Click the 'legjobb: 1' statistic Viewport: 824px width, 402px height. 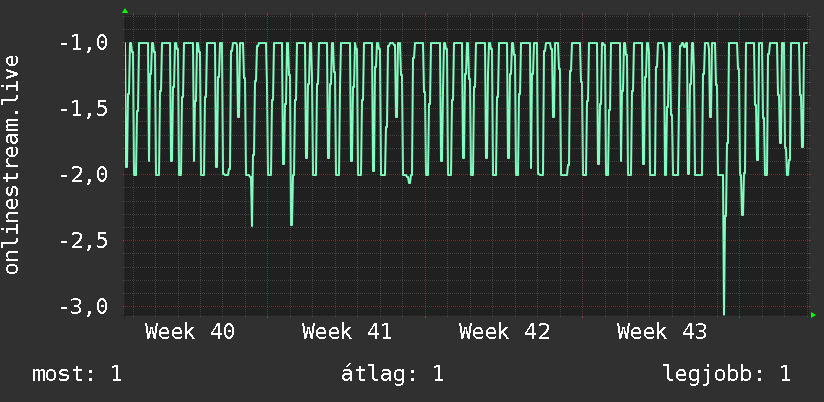coord(727,374)
